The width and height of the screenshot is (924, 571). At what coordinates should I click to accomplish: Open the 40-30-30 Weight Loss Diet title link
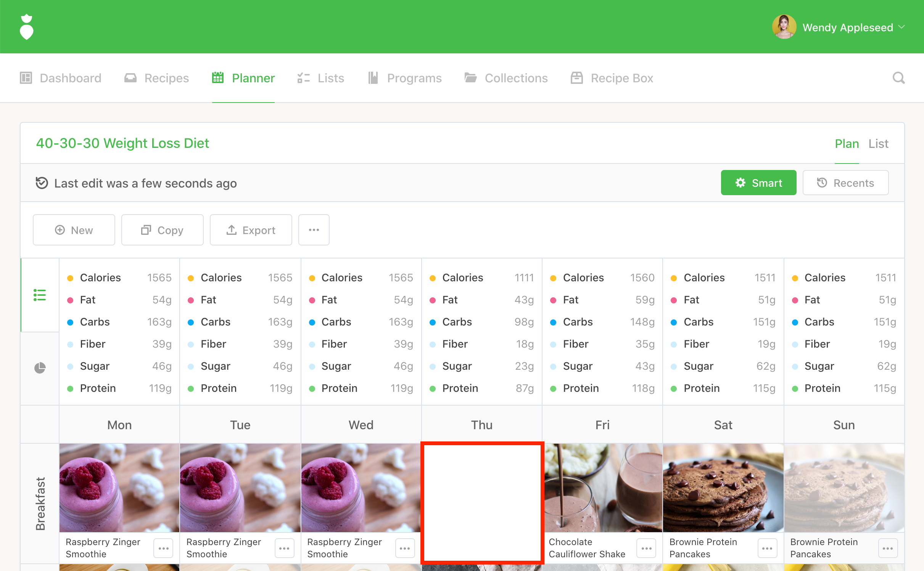coord(122,143)
